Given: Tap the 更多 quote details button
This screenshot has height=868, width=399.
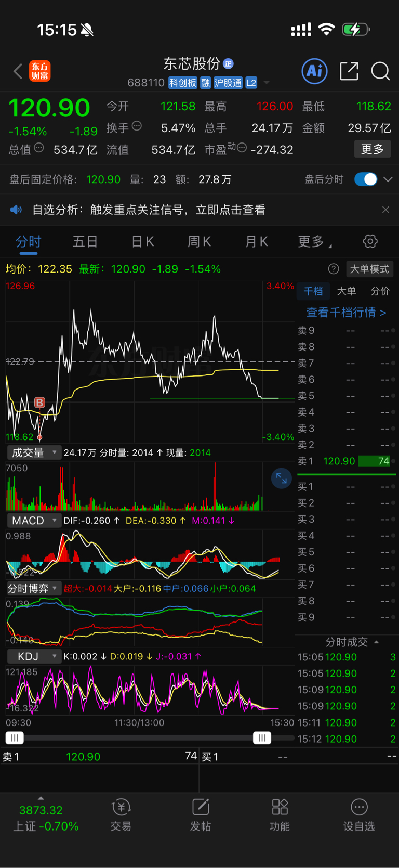Looking at the screenshot, I should (373, 149).
